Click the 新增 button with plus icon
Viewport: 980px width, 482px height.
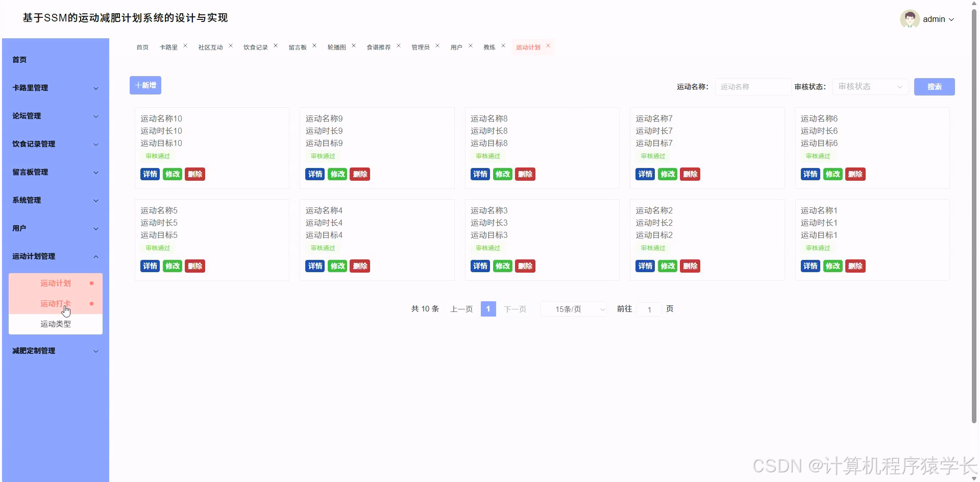coord(145,85)
